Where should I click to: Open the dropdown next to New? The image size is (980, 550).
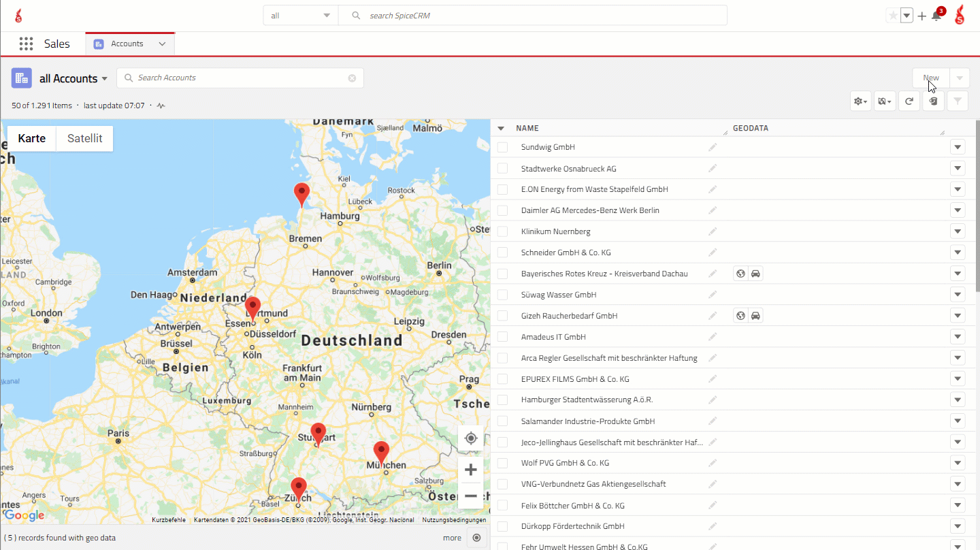point(960,78)
